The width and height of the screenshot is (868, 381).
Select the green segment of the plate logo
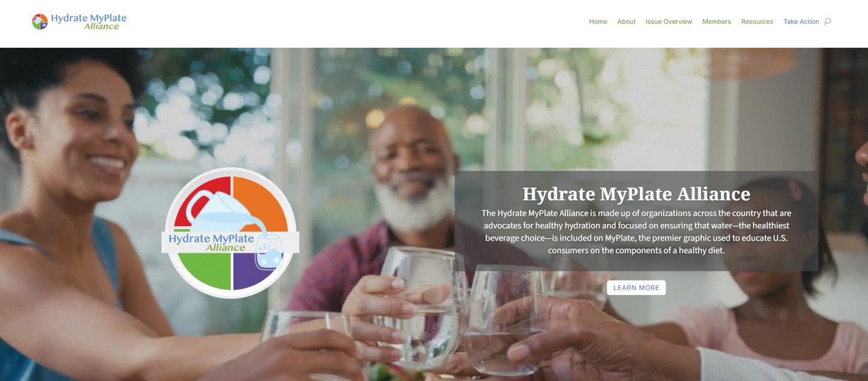[205, 271]
